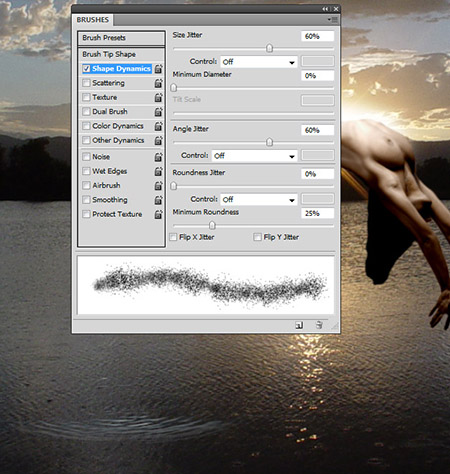The image size is (450, 474).
Task: Click the lock icon beside Shape Dynamics
Action: coord(158,69)
